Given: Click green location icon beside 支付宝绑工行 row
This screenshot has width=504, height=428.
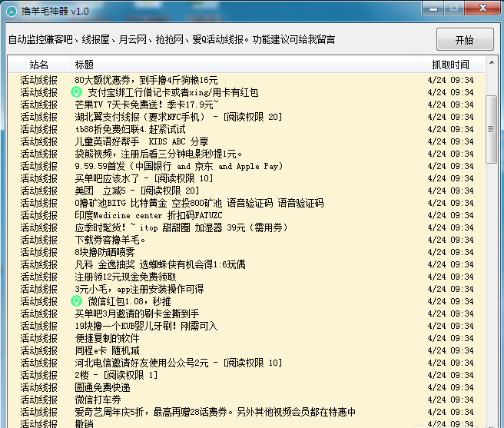Looking at the screenshot, I should 76,92.
